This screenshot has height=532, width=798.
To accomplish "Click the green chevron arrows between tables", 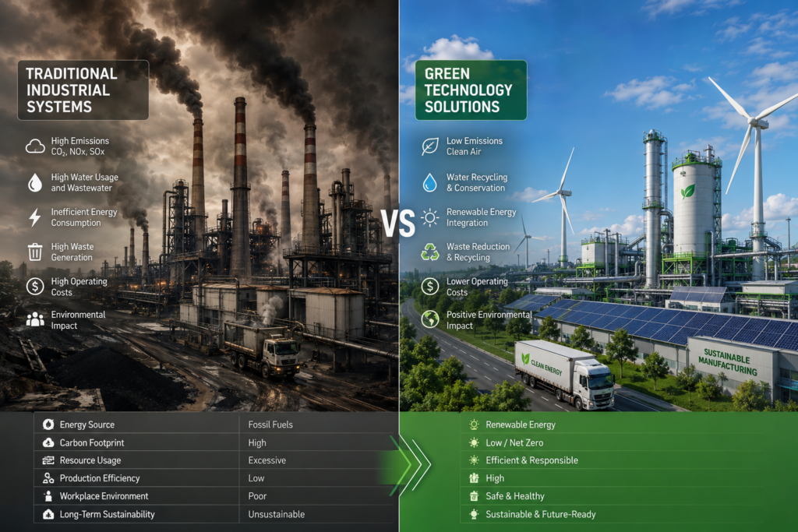I will pos(411,464).
